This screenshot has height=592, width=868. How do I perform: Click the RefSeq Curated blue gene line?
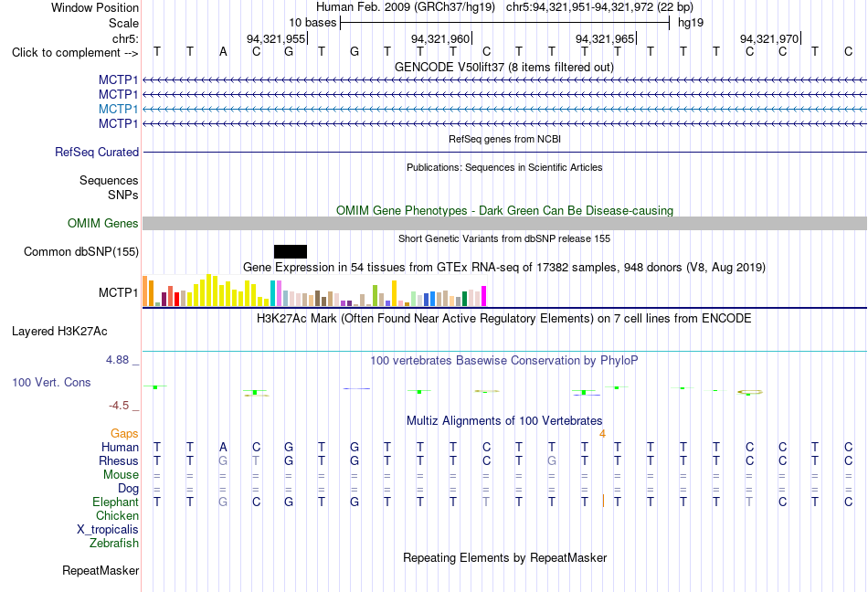pyautogui.click(x=504, y=153)
